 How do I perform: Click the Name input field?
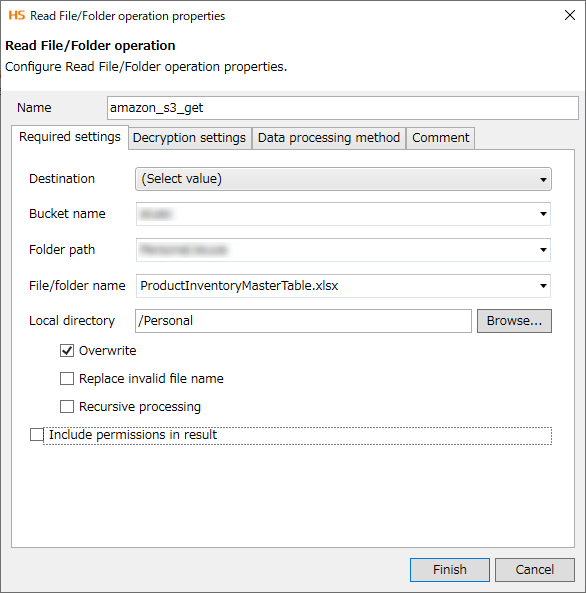tap(343, 108)
